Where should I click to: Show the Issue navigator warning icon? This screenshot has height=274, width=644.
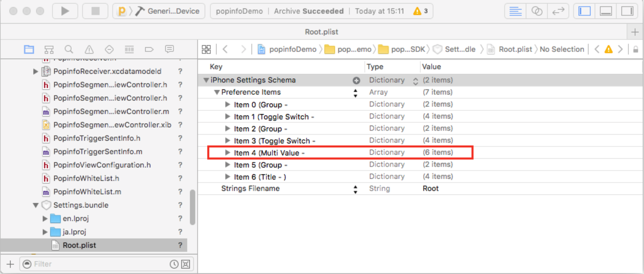point(89,49)
